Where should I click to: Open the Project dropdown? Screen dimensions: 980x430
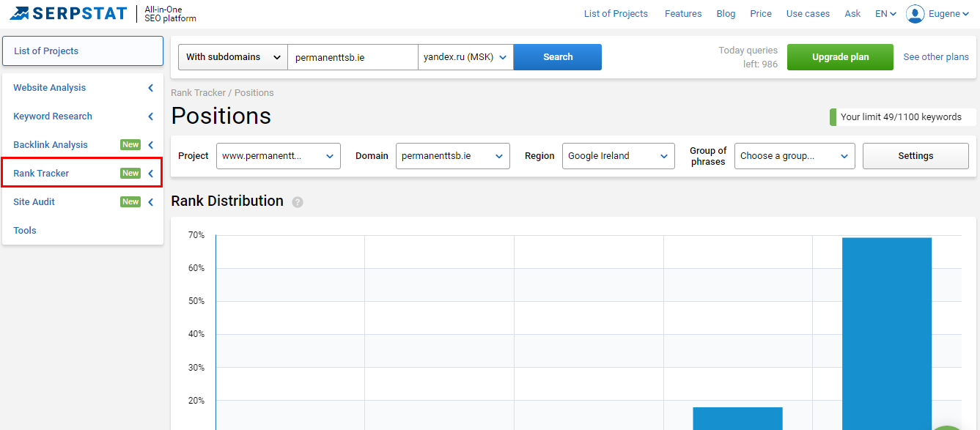click(x=279, y=156)
